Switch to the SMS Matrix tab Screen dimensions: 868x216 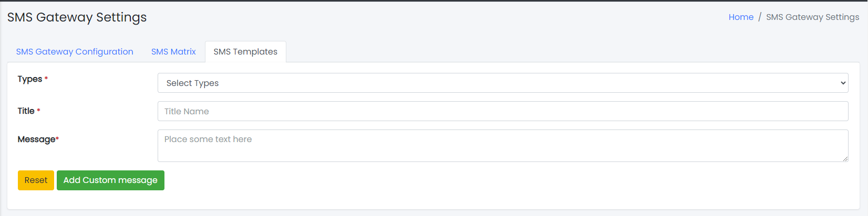click(x=173, y=51)
